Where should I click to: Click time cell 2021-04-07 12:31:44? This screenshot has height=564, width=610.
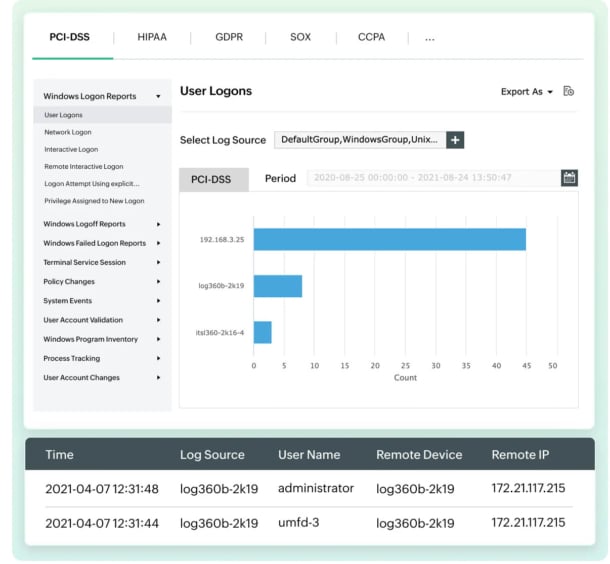(x=102, y=523)
